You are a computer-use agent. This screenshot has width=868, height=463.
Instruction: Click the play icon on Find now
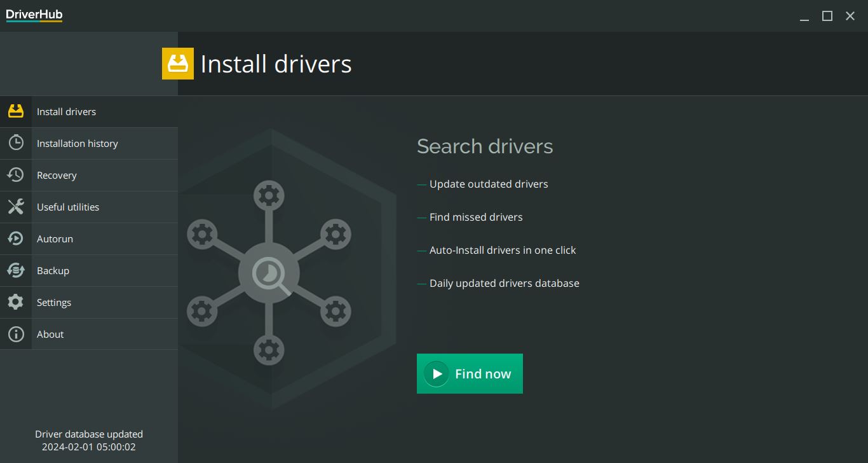tap(437, 374)
